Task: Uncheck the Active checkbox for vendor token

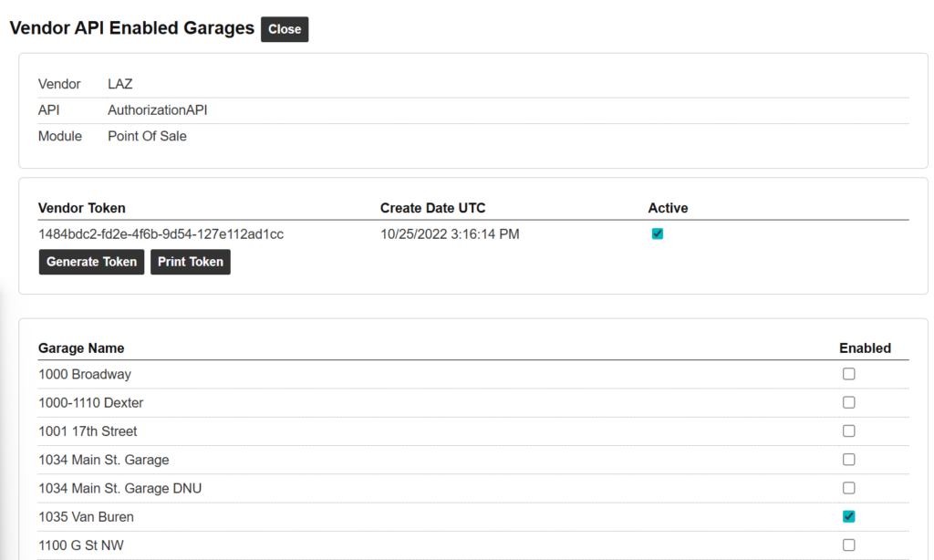Action: [x=658, y=234]
